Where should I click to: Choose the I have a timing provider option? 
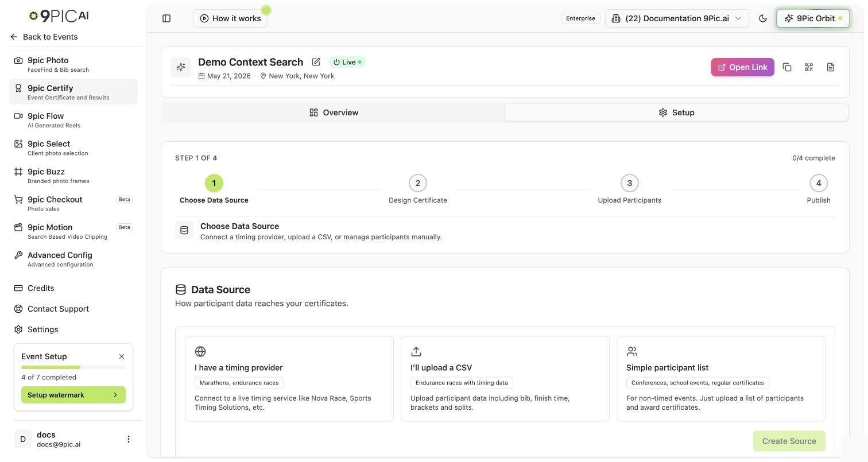click(x=289, y=379)
